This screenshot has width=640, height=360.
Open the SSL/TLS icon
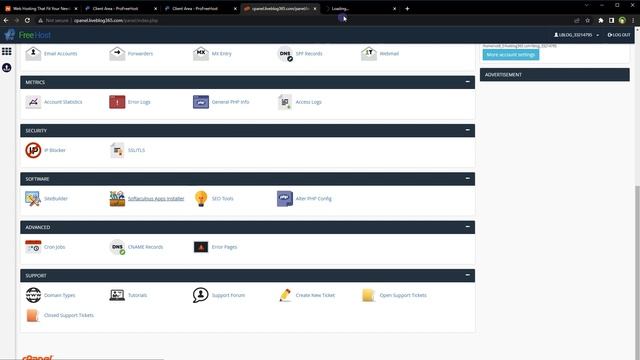(x=117, y=150)
